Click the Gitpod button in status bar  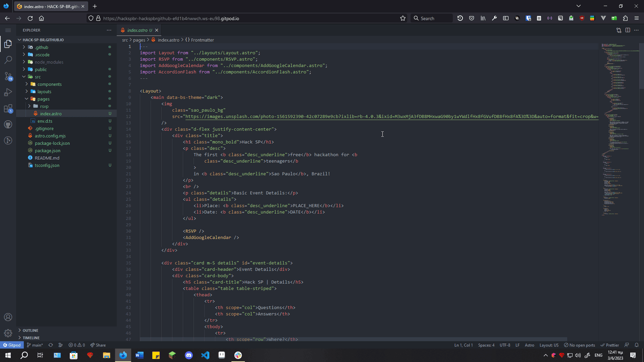[x=12, y=345]
